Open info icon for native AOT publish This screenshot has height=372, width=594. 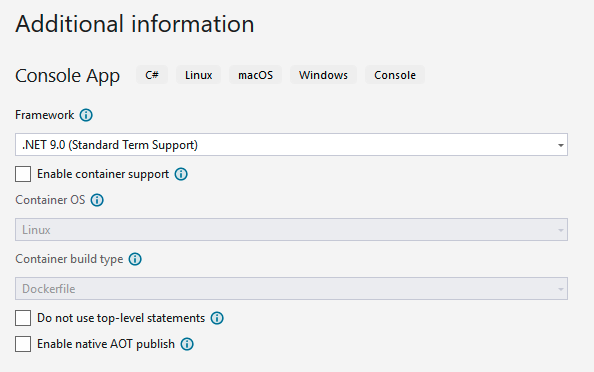(x=187, y=344)
